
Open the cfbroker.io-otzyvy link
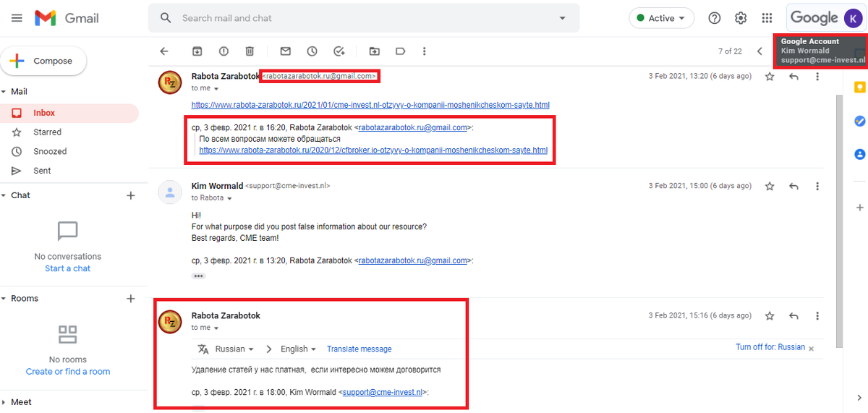point(373,150)
